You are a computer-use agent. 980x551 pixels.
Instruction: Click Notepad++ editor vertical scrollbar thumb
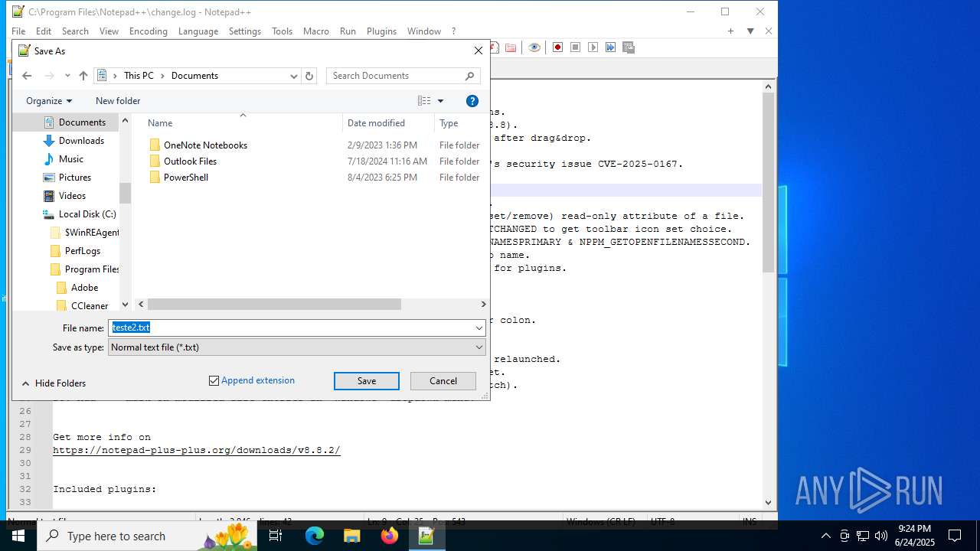click(769, 184)
